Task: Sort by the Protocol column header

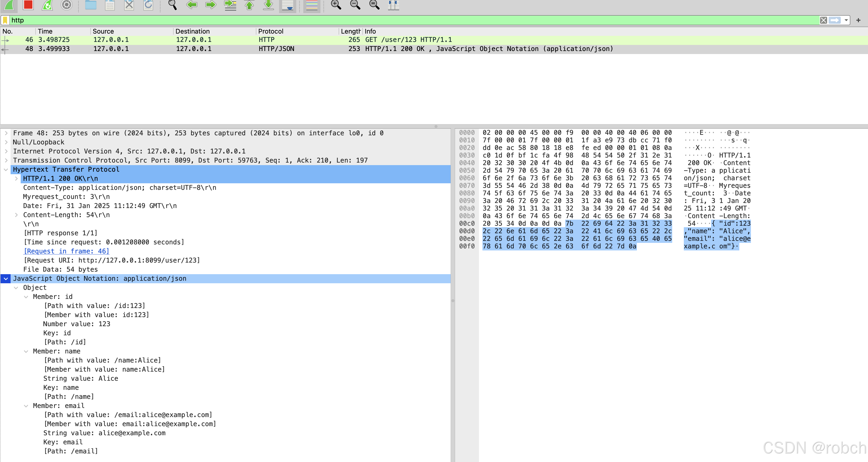Action: (297, 31)
